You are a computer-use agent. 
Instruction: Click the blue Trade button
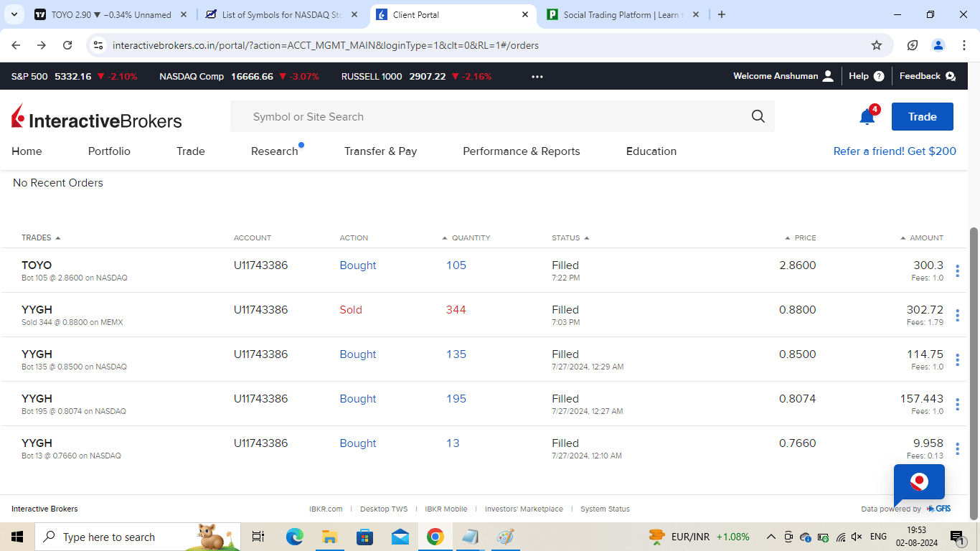(x=923, y=117)
